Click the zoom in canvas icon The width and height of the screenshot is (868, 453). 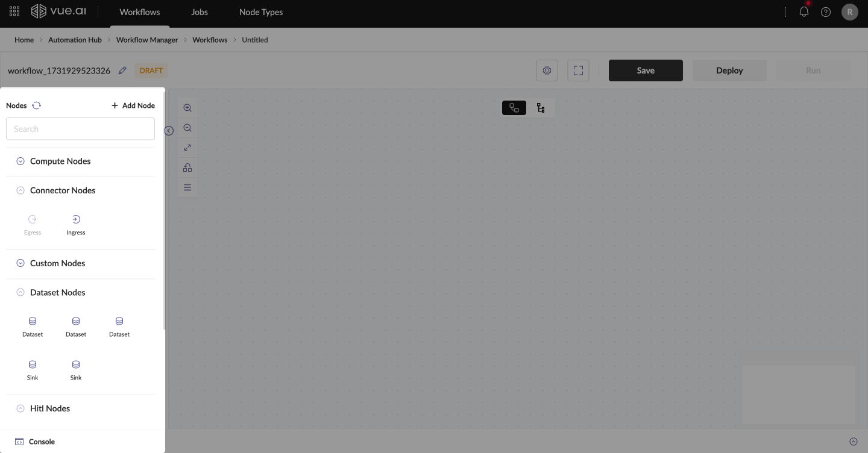187,108
